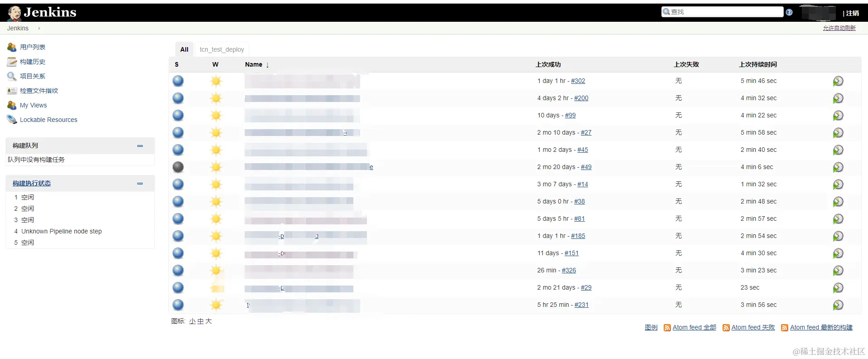Click the 用户列表 people icon in the sidebar
Viewport: 868px width, 359px height.
pos(12,47)
